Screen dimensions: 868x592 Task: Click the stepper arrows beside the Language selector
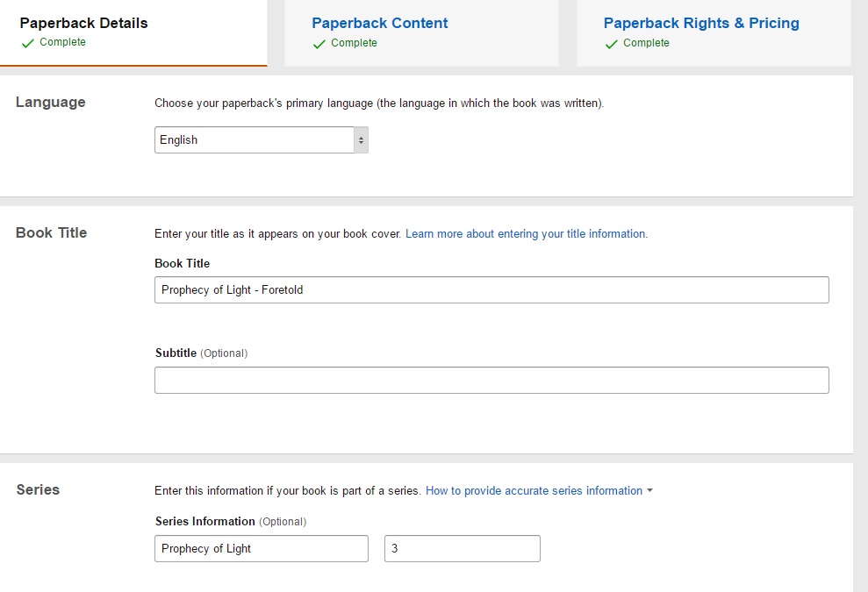(x=360, y=139)
